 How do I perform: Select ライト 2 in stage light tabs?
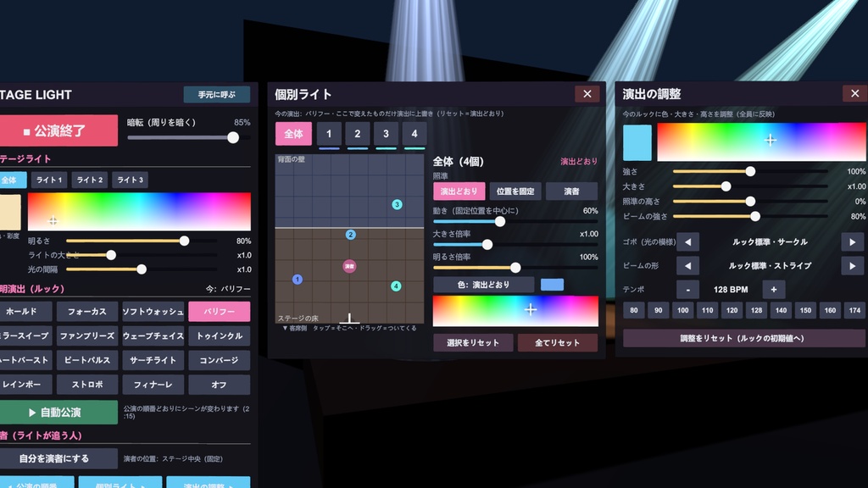90,180
